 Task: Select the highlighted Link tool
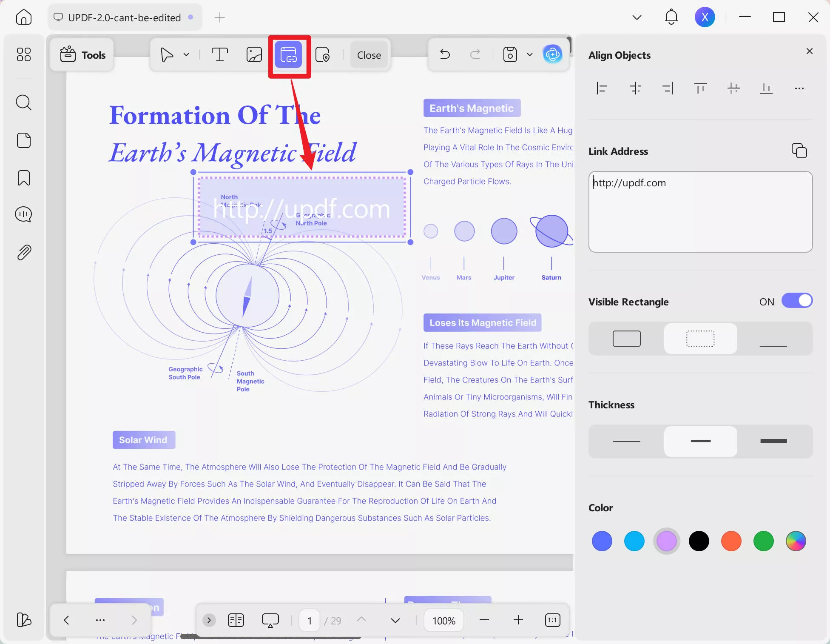tap(289, 55)
